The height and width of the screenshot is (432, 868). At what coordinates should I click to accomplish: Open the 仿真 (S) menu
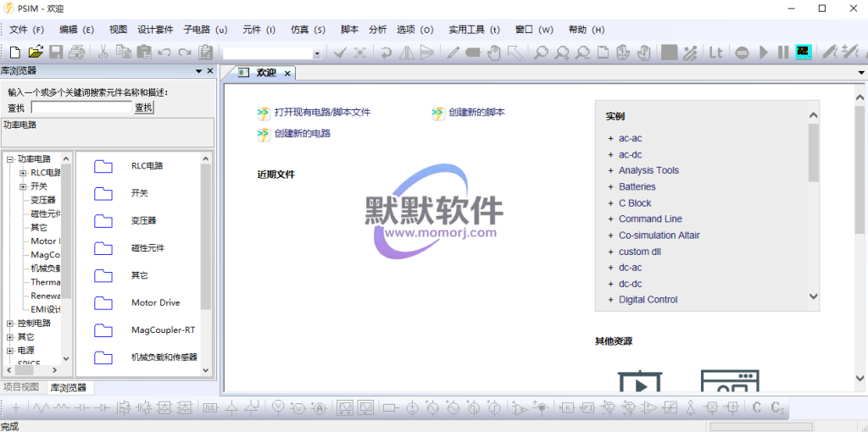pos(308,30)
